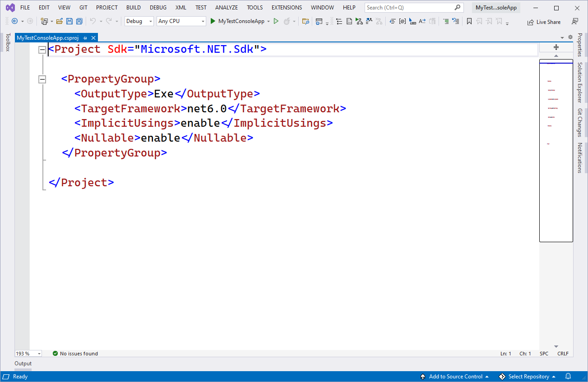Viewport: 588px width, 382px height.
Task: Click the Live Share button
Action: pyautogui.click(x=544, y=22)
